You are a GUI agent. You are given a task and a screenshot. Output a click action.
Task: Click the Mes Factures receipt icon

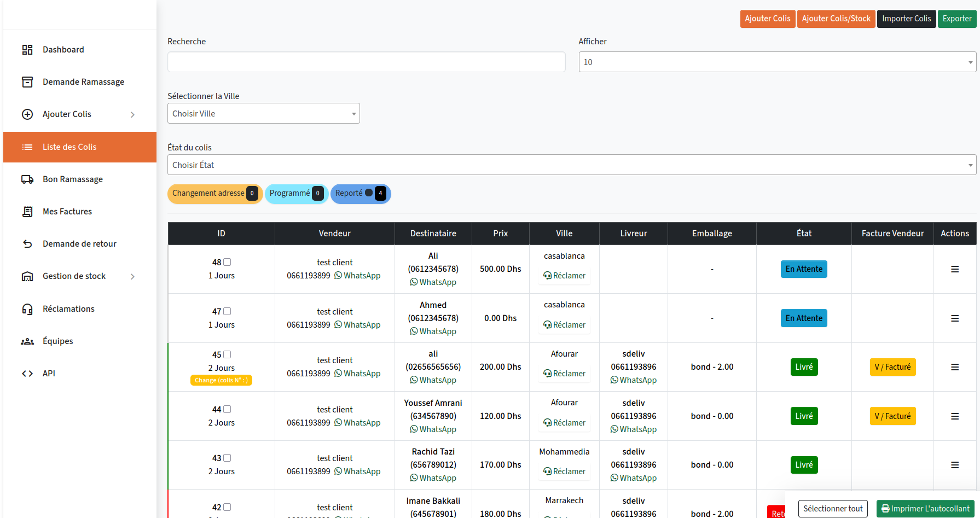(27, 212)
